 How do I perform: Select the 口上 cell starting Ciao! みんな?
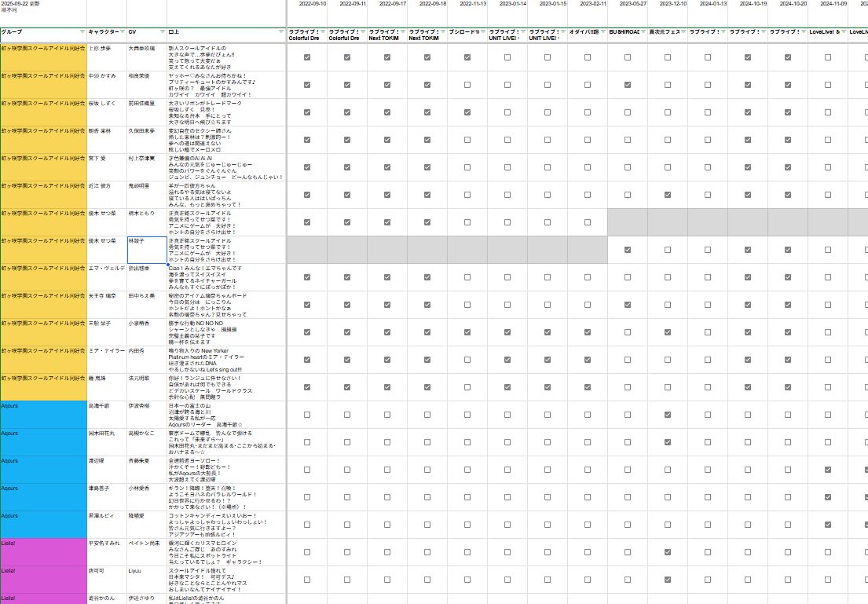click(226, 276)
